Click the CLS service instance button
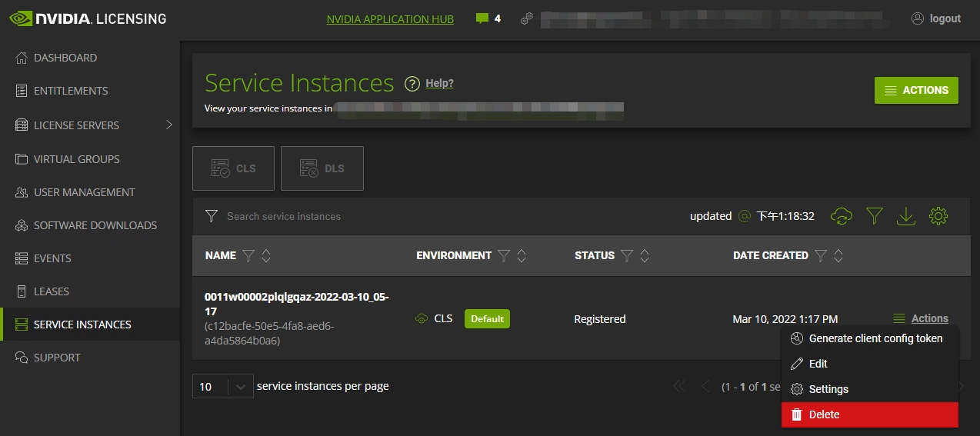980x436 pixels. [x=233, y=168]
